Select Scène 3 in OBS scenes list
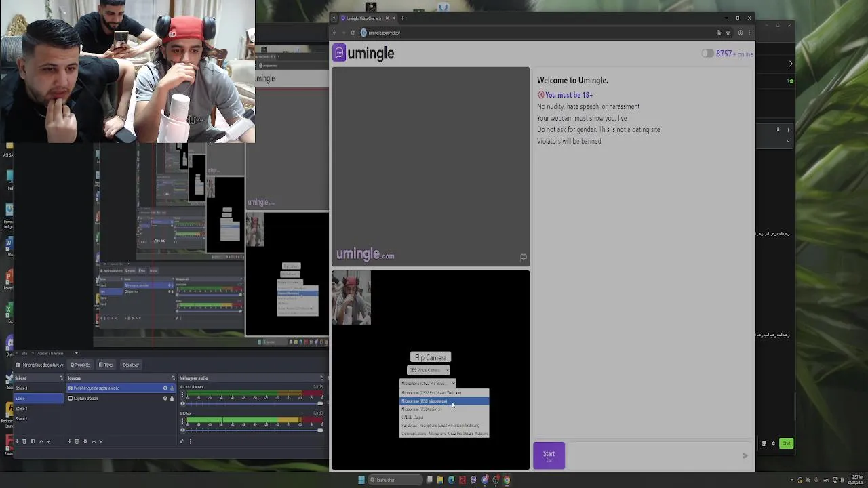The image size is (868, 488). (x=39, y=388)
